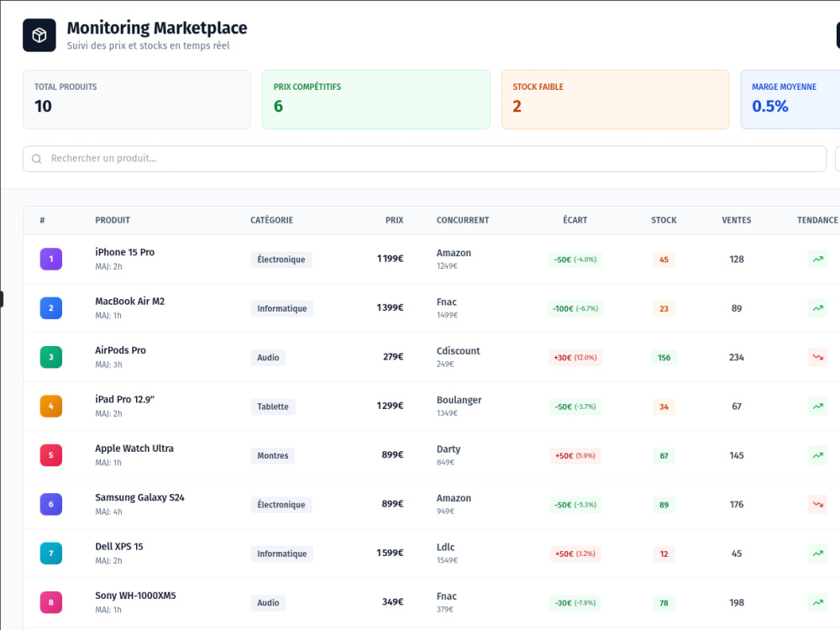Click the pink rank badge number 8
The image size is (840, 630).
click(51, 602)
